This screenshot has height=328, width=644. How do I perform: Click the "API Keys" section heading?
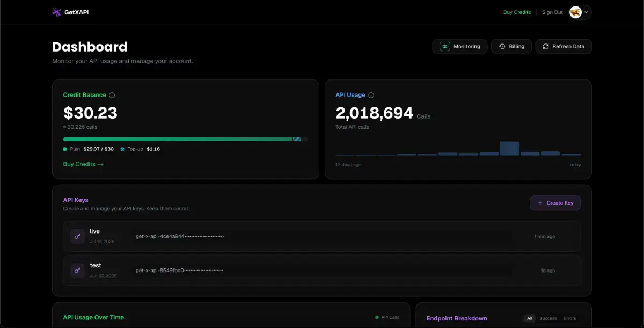point(76,200)
